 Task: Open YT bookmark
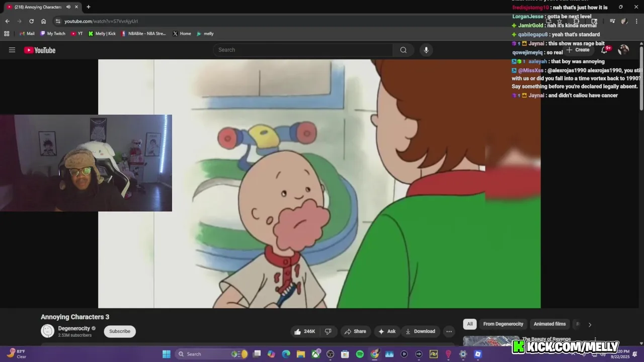(x=77, y=34)
